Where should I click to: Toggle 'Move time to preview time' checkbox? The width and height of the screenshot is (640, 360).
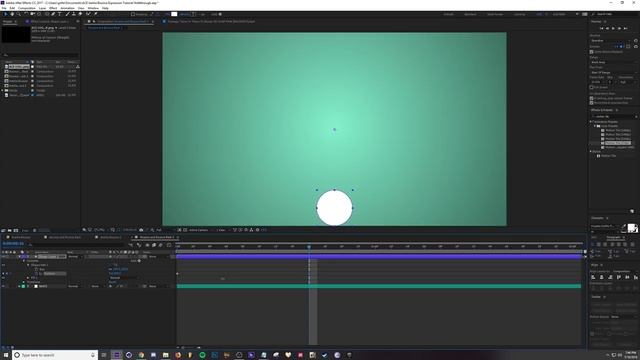(591, 102)
